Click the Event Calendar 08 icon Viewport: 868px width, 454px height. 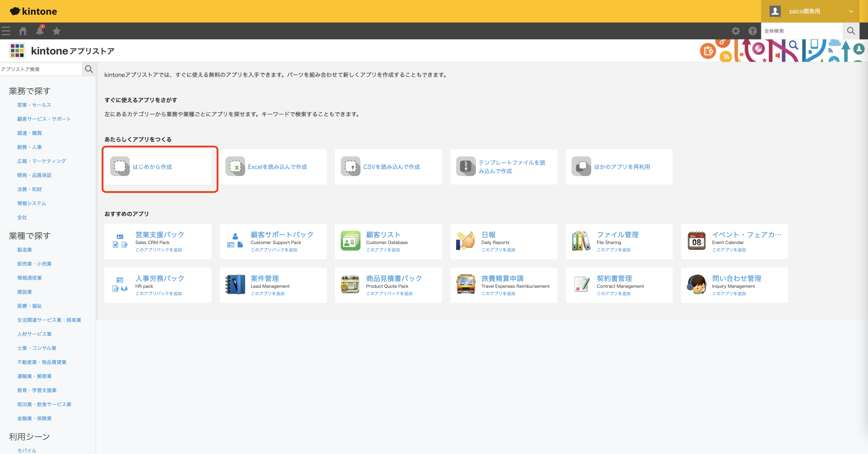697,241
